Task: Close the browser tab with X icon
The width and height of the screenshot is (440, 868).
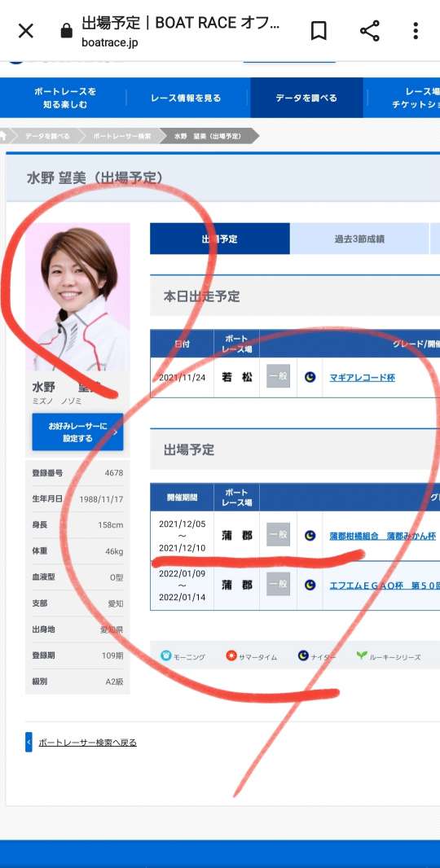Action: pyautogui.click(x=26, y=31)
